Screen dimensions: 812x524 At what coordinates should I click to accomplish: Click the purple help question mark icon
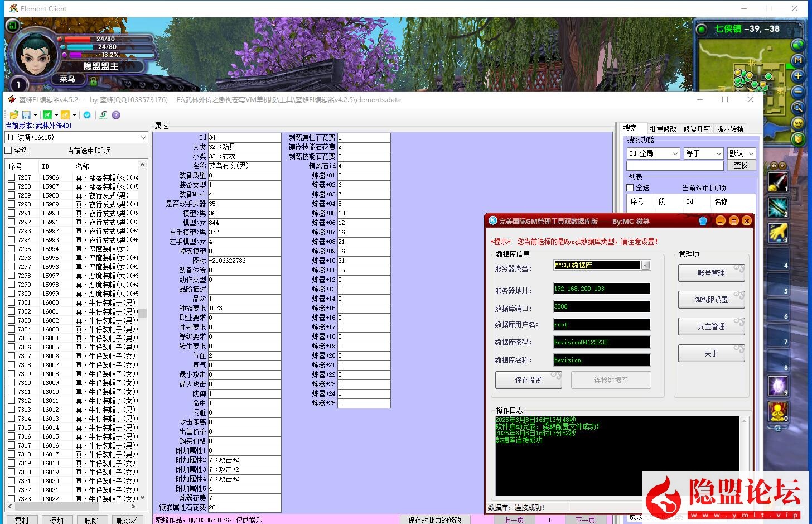[116, 115]
